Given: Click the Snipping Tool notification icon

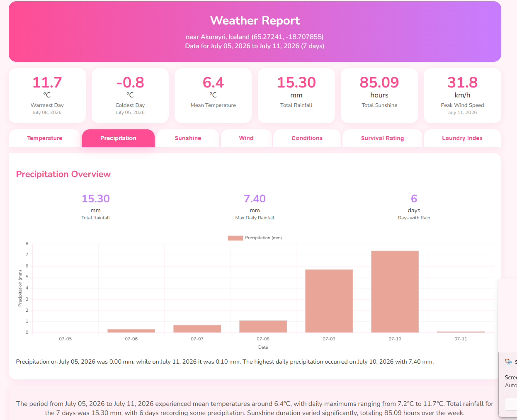Looking at the screenshot, I should [508, 362].
